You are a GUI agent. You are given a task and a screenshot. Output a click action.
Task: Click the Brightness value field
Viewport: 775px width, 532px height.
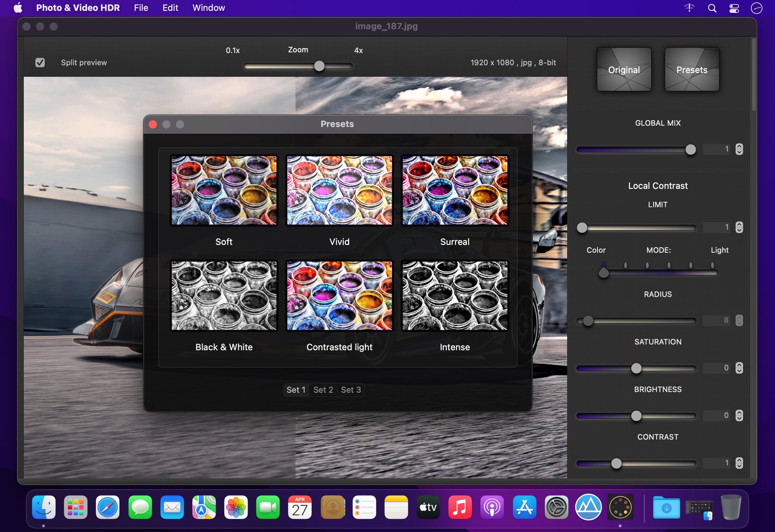pos(717,415)
